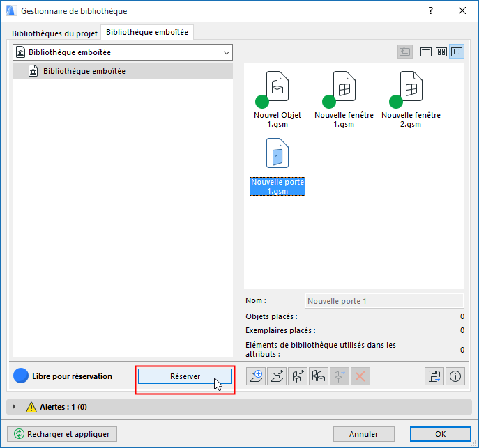
Task: Click the blue reservation status circle
Action: point(21,376)
